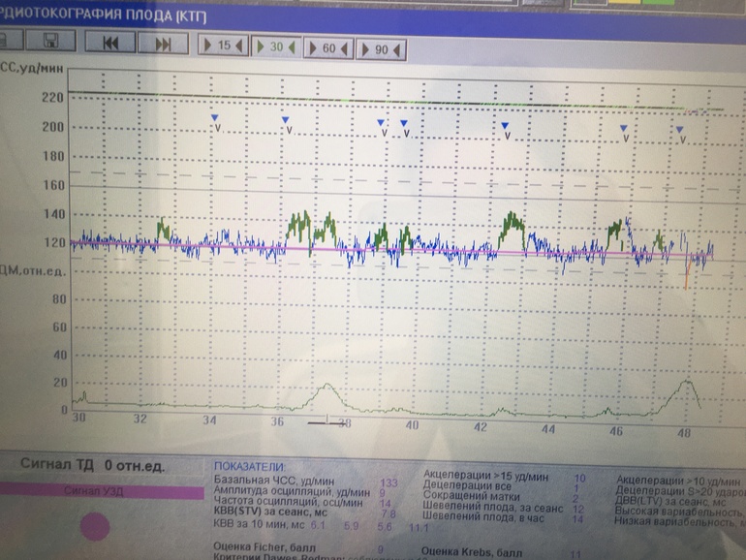Click the first blue fetal movement marker

tap(215, 118)
